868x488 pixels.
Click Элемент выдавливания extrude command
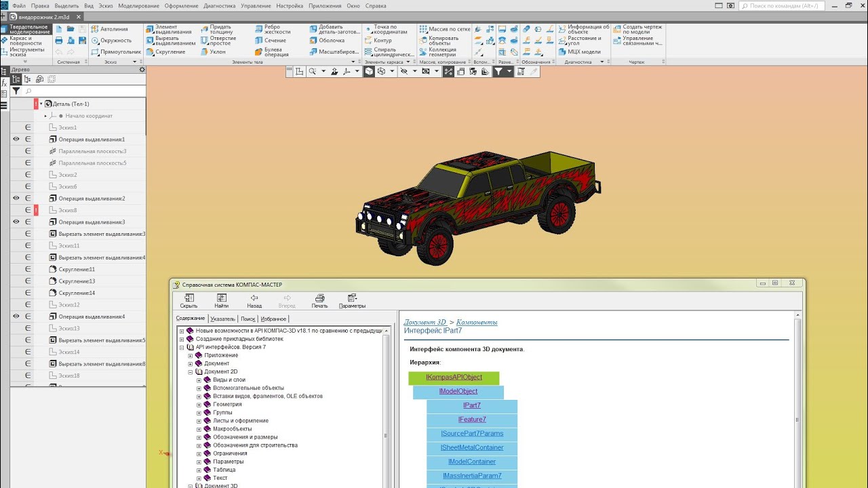[x=170, y=29]
